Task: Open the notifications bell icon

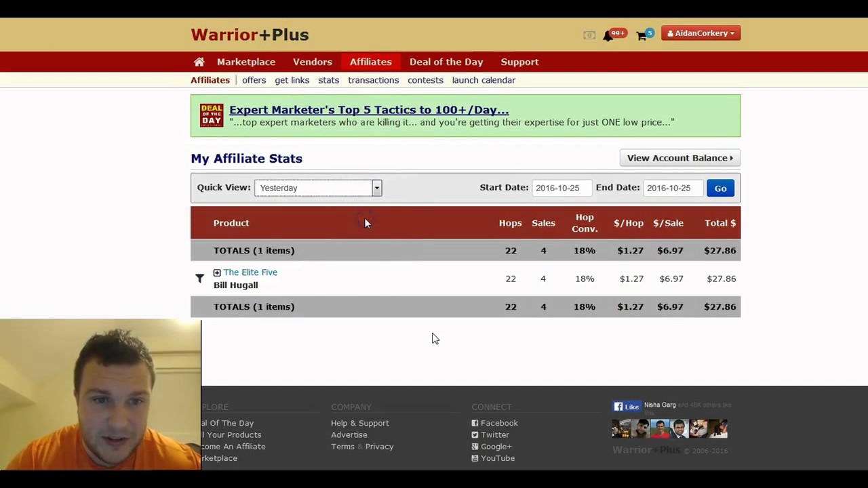Action: 608,36
